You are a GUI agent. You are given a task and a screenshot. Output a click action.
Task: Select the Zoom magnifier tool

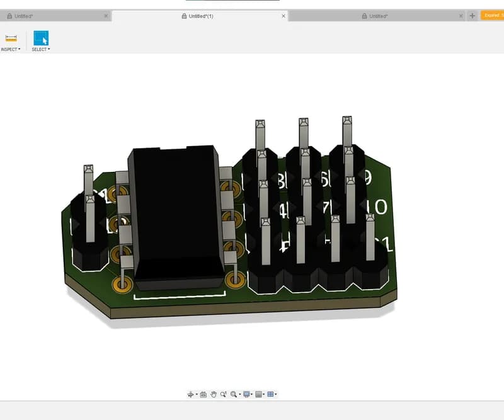pos(223,394)
